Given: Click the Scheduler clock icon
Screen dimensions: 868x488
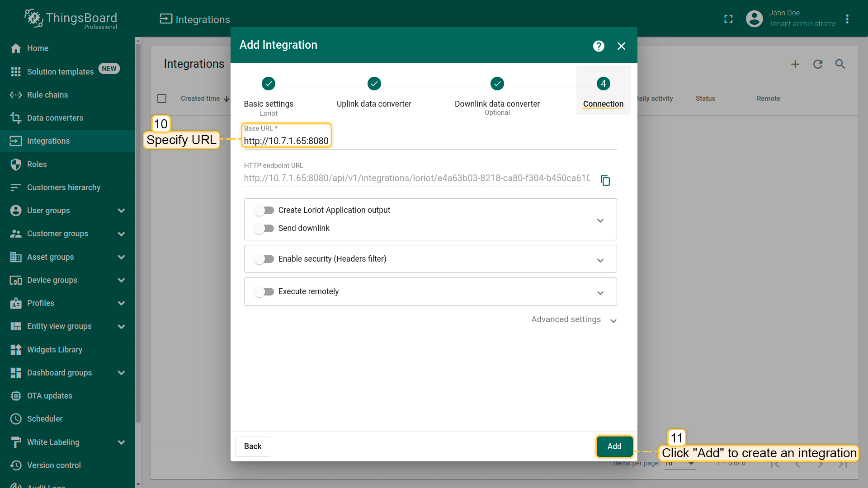Looking at the screenshot, I should (x=16, y=419).
